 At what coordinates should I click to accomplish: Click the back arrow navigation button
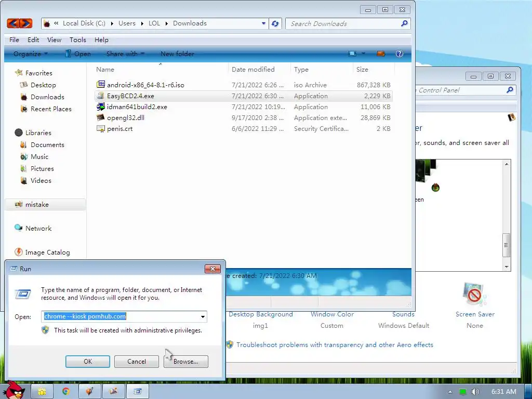pyautogui.click(x=13, y=23)
